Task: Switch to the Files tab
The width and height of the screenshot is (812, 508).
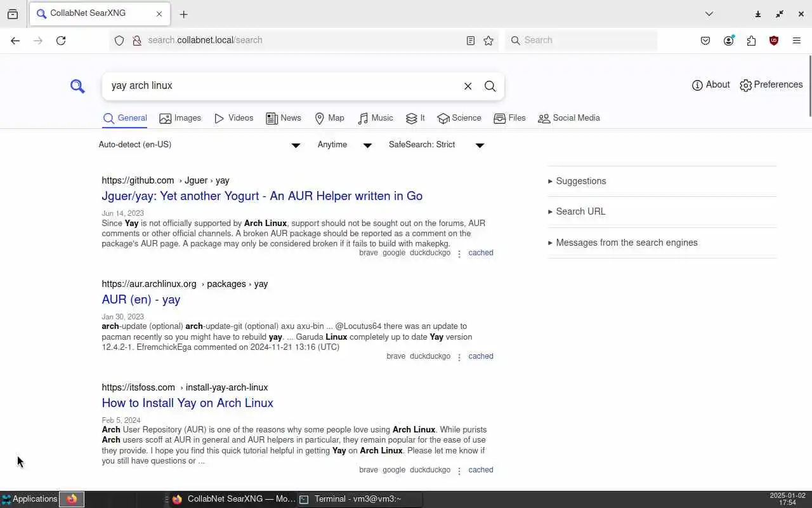Action: pyautogui.click(x=509, y=118)
